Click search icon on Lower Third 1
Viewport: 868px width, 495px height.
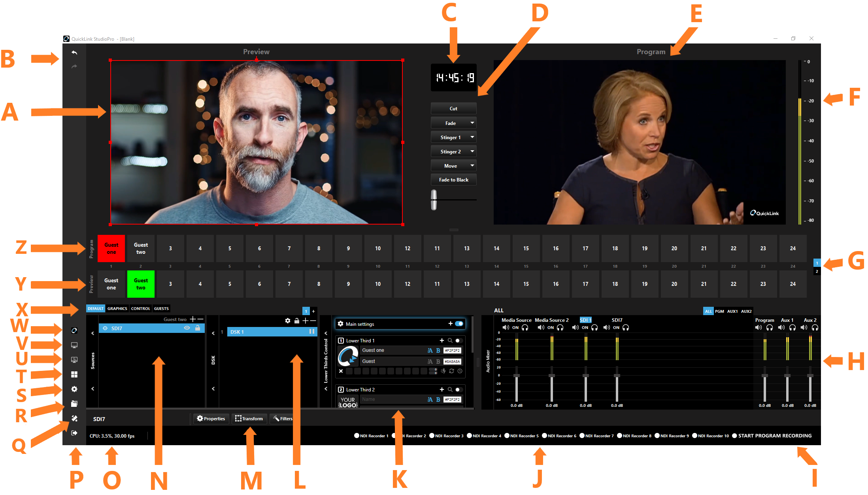coord(450,340)
